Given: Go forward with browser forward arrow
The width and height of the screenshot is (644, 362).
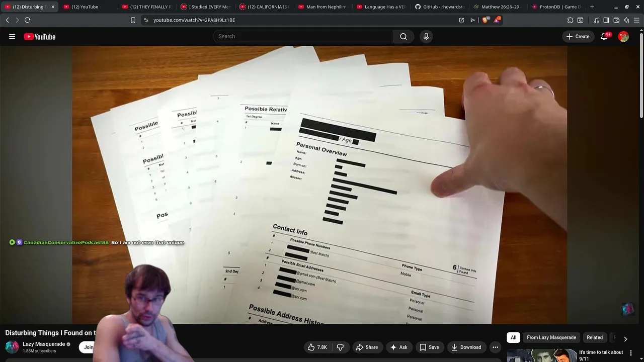Looking at the screenshot, I should (x=17, y=20).
